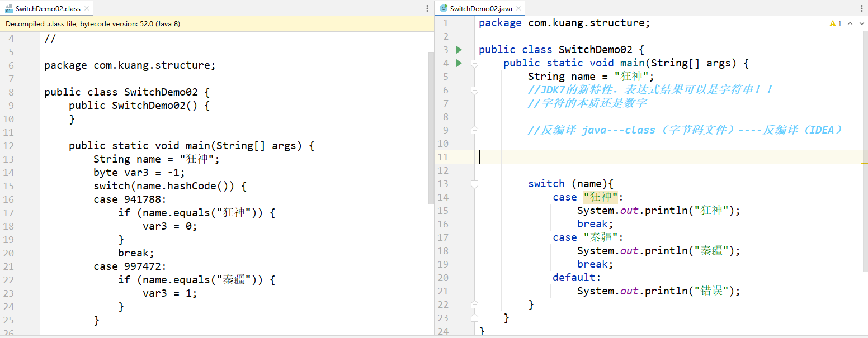
Task: Click 'System.out.println("错误");' line
Action: point(659,291)
